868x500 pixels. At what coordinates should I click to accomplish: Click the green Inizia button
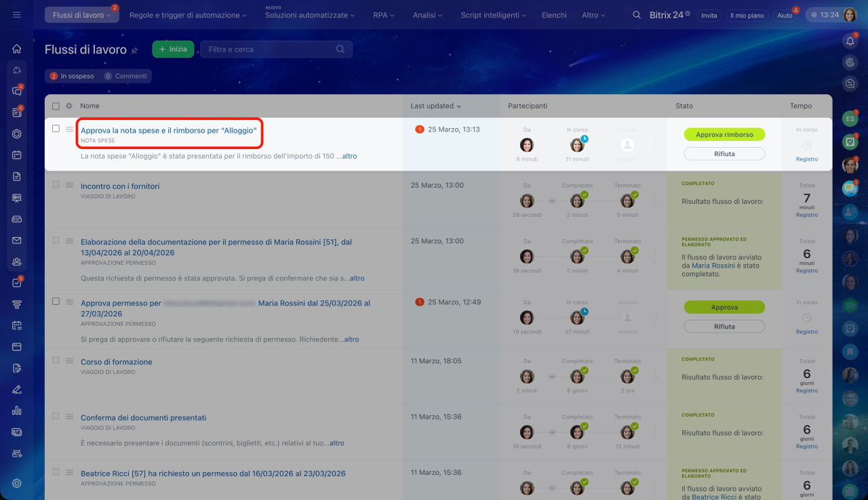(173, 49)
